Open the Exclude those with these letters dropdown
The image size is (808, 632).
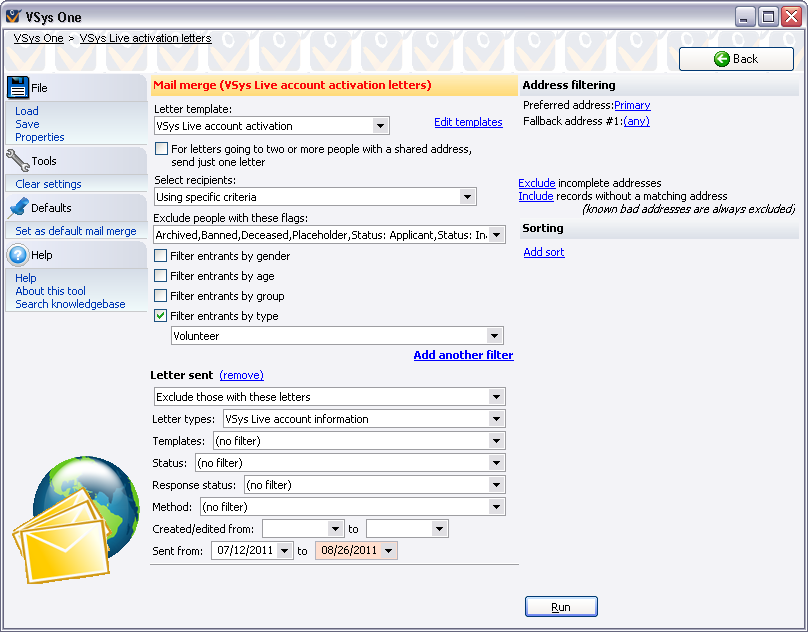[x=496, y=397]
